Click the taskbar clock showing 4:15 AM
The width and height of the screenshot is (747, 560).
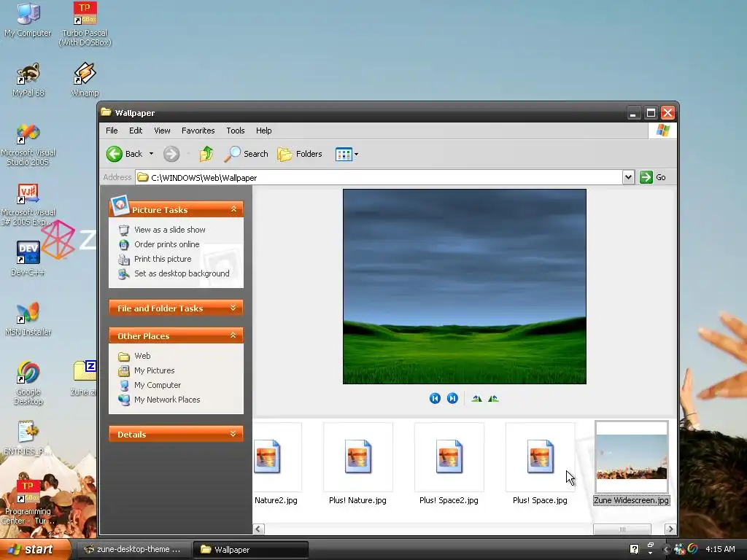[x=720, y=549]
